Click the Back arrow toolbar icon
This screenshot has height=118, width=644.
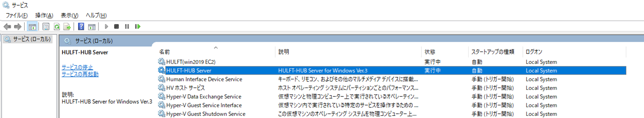click(x=7, y=27)
